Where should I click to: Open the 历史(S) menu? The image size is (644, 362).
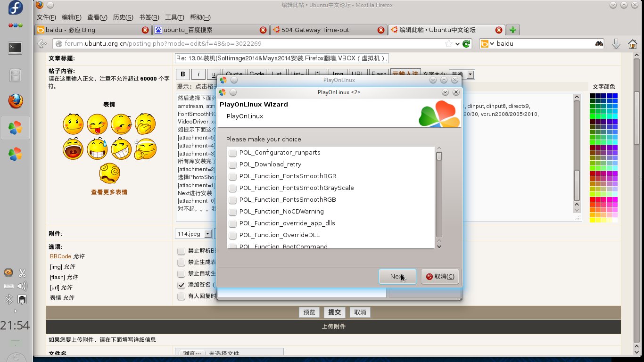pos(123,17)
